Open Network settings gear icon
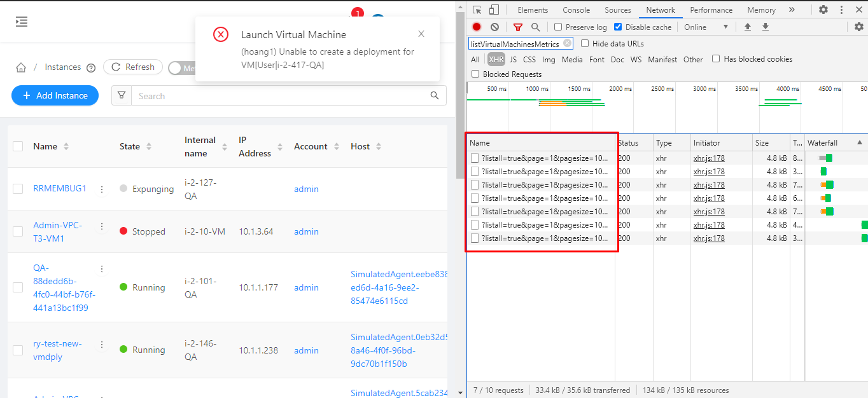Viewport: 868px width, 398px height. (x=859, y=27)
